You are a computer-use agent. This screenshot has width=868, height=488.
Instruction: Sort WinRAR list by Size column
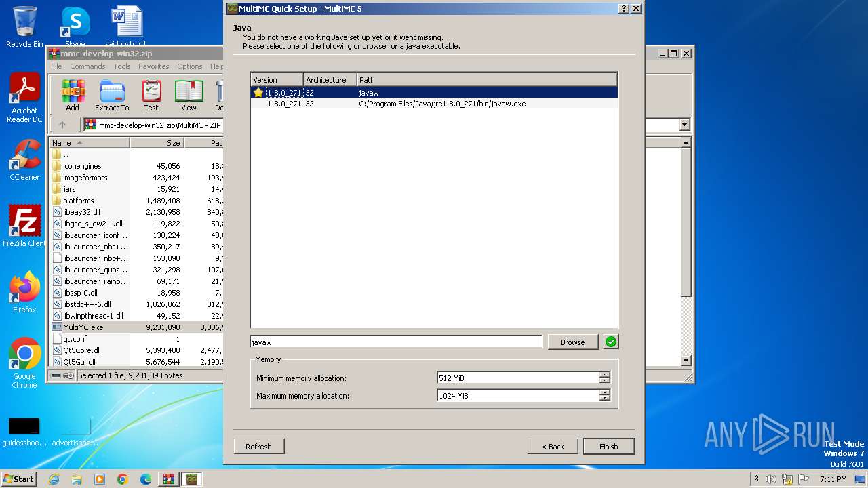point(157,143)
